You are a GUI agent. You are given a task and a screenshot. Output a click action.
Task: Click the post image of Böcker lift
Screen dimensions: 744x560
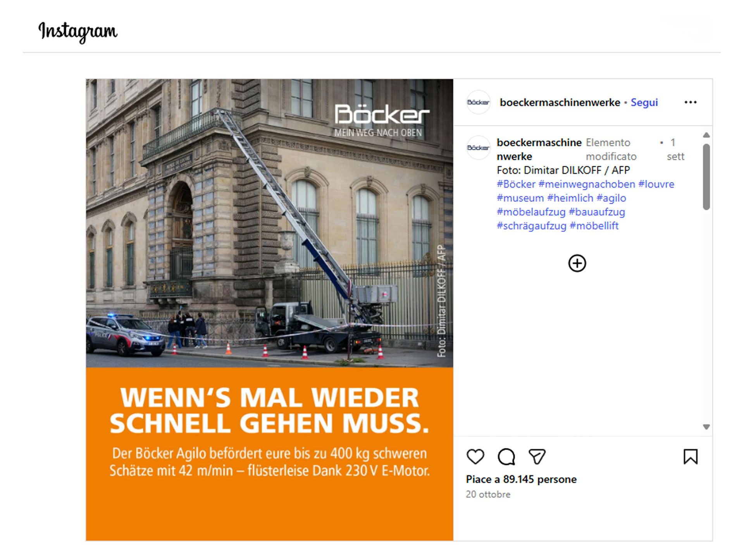coord(269,309)
